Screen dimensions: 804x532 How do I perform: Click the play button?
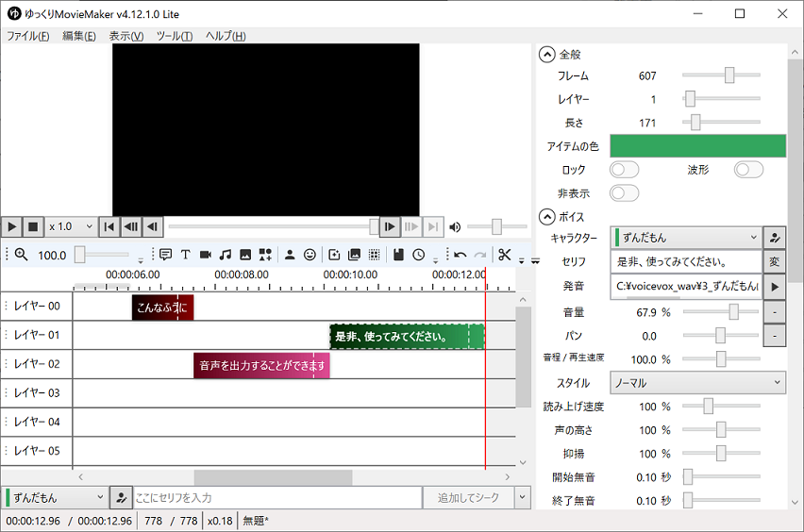11,226
